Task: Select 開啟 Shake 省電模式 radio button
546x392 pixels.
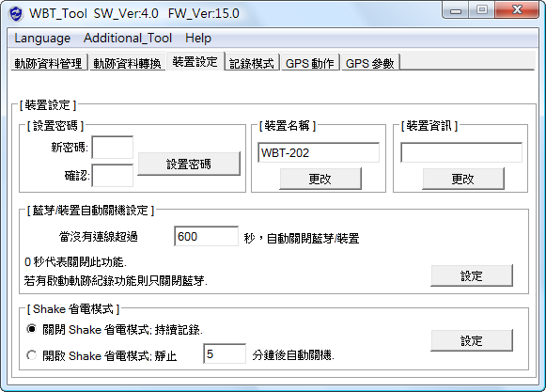Action: click(x=31, y=355)
